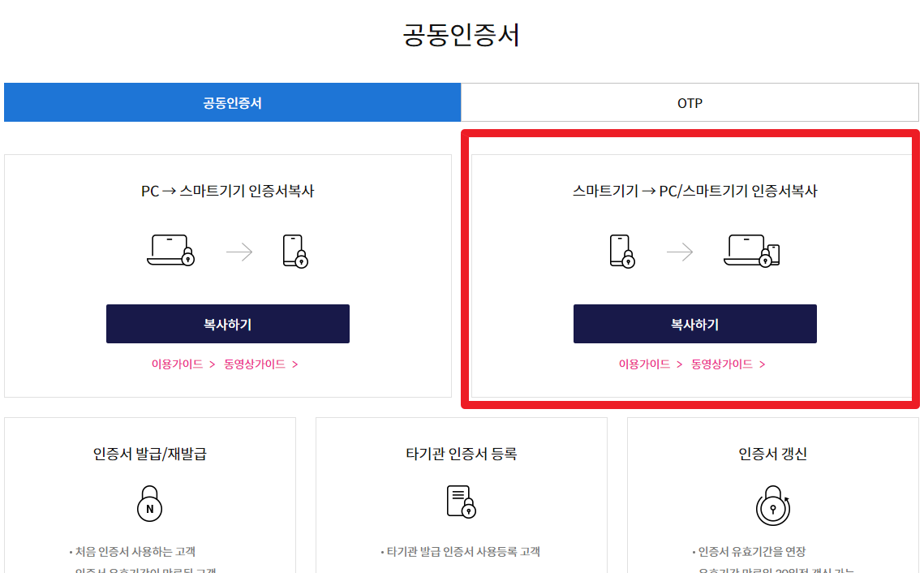
Task: Open 이용가이드 in the highlighted panel
Action: 645,364
